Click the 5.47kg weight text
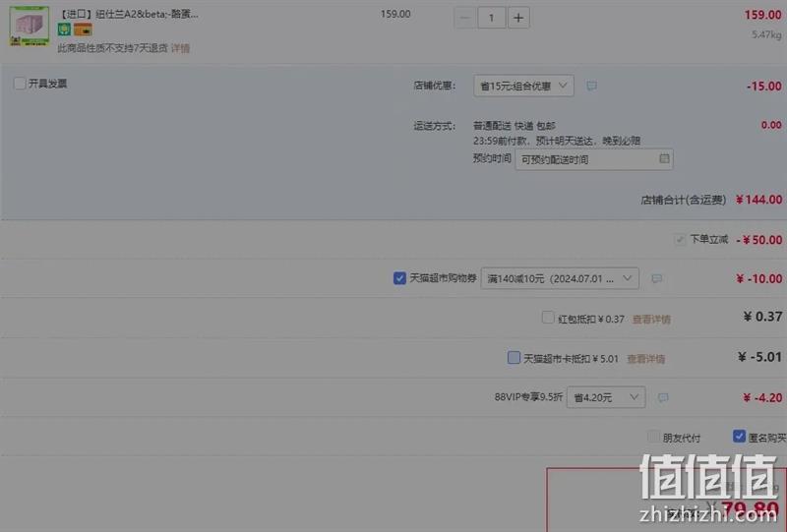Screen dimensions: 787x532 pyautogui.click(x=766, y=34)
